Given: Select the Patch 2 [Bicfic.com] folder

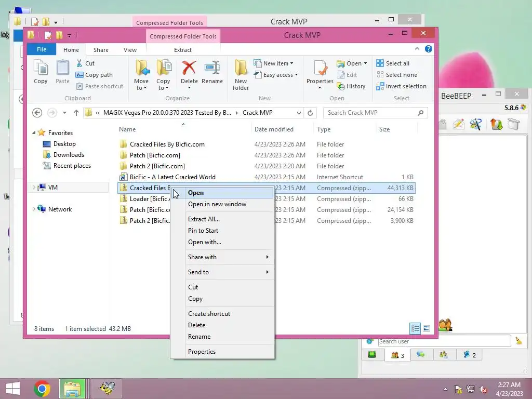Looking at the screenshot, I should [x=157, y=166].
